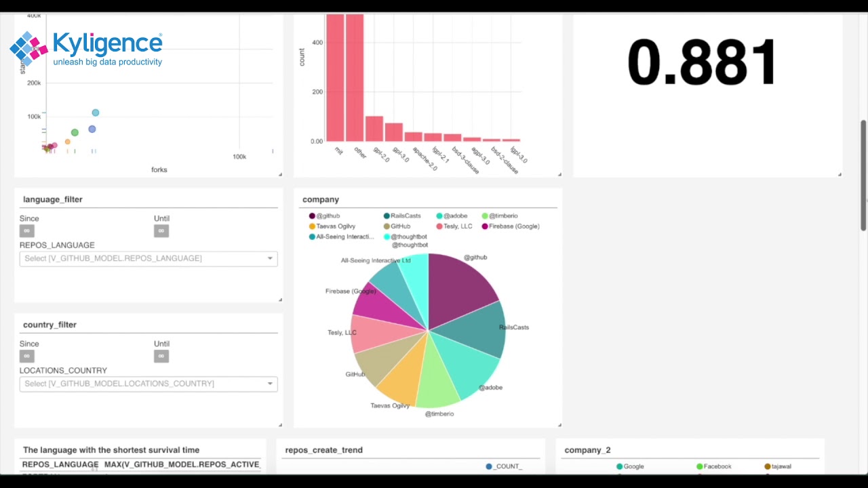Click the resize handle of the 0.881 panel

coord(840,174)
